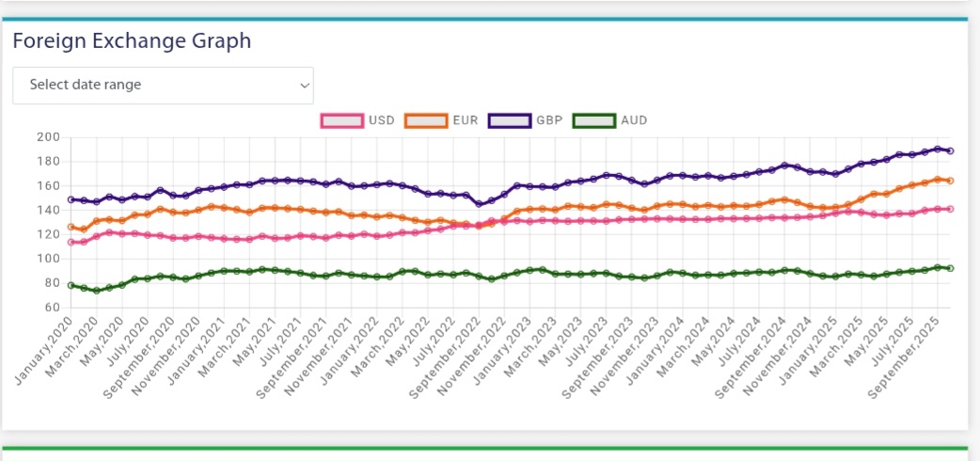Hide the EUR series via its legend label
The image size is (980, 461).
[465, 120]
